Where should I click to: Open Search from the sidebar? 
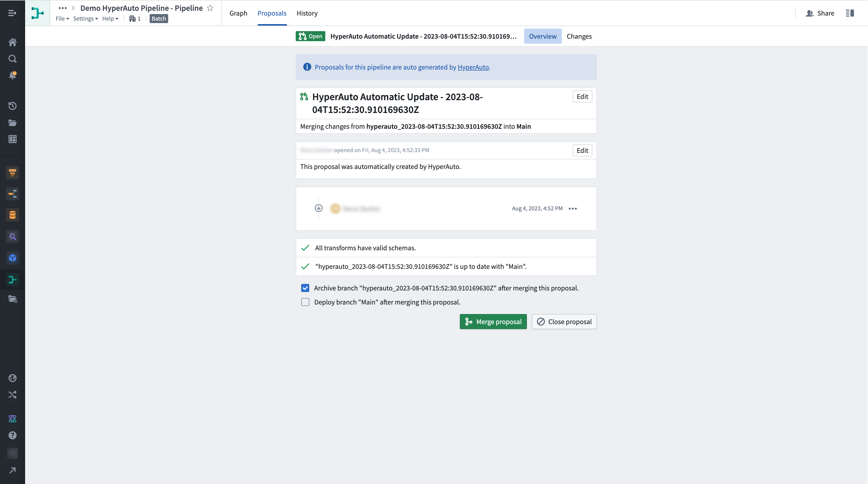13,59
